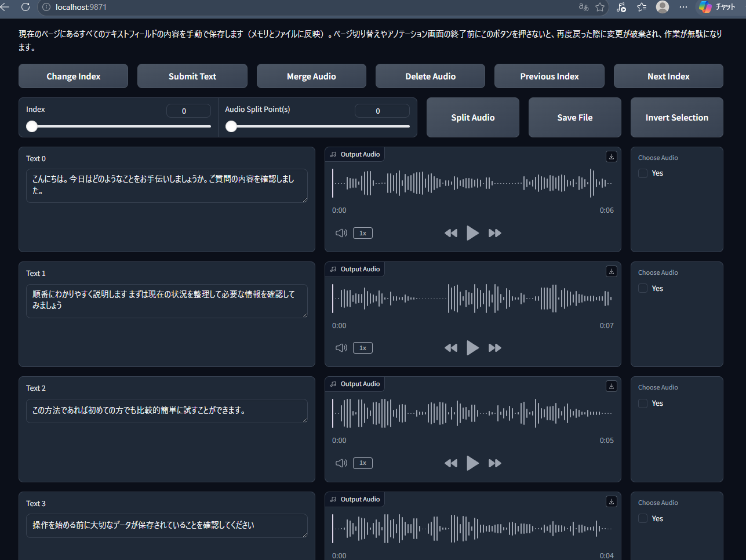Go to the Next Index
The image size is (746, 560).
tap(668, 76)
